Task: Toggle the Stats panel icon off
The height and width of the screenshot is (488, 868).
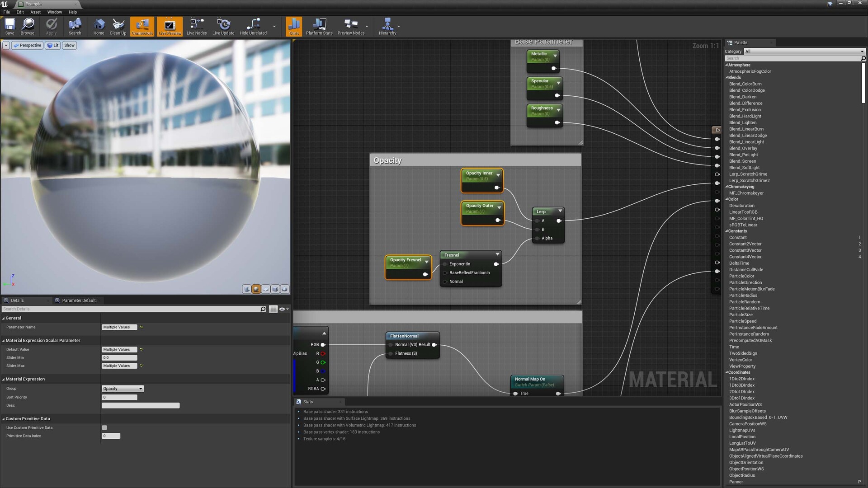Action: (x=293, y=26)
